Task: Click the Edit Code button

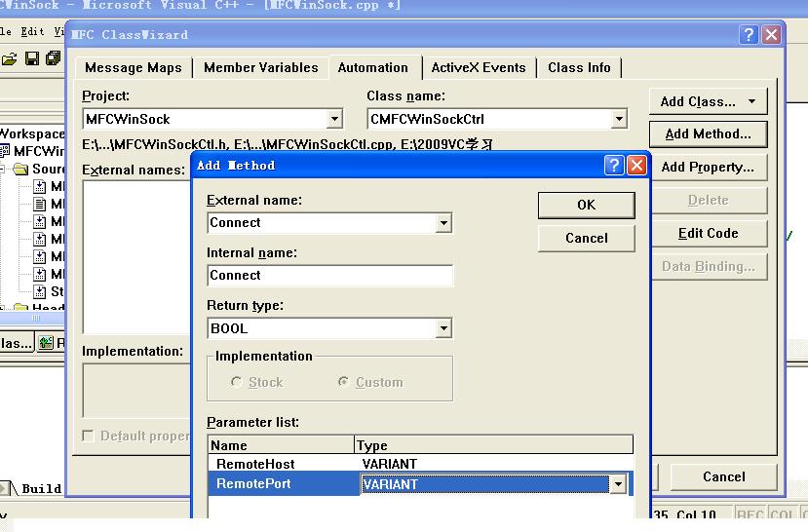Action: click(708, 233)
